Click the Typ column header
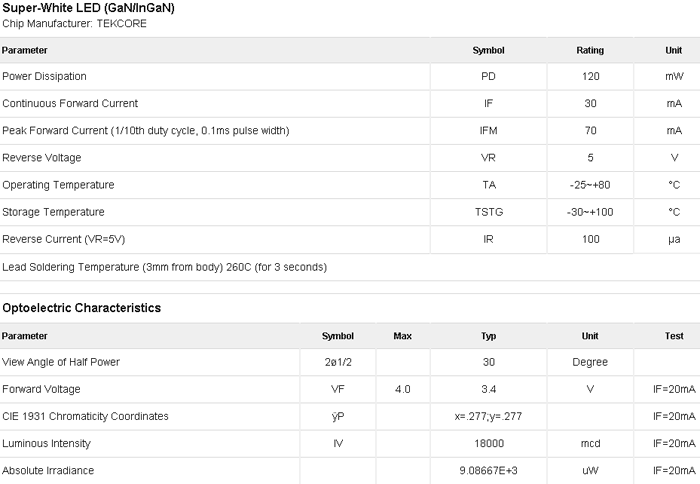700x484 pixels. tap(488, 336)
